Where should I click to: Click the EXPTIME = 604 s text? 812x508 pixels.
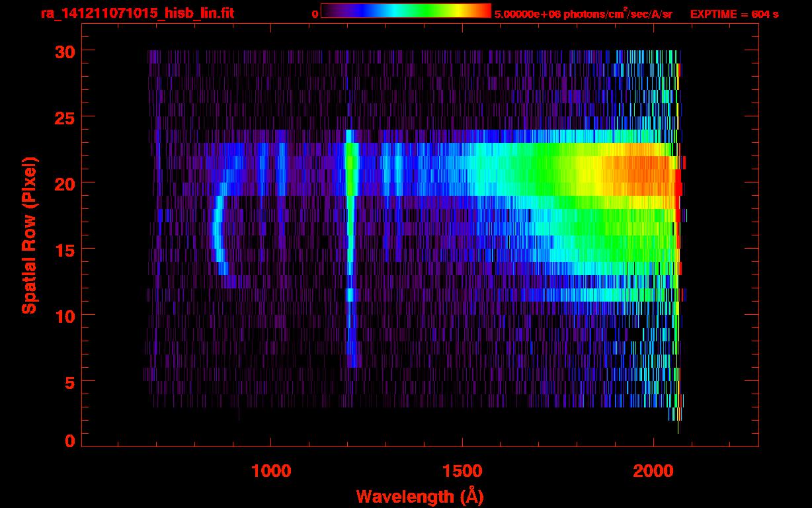734,13
